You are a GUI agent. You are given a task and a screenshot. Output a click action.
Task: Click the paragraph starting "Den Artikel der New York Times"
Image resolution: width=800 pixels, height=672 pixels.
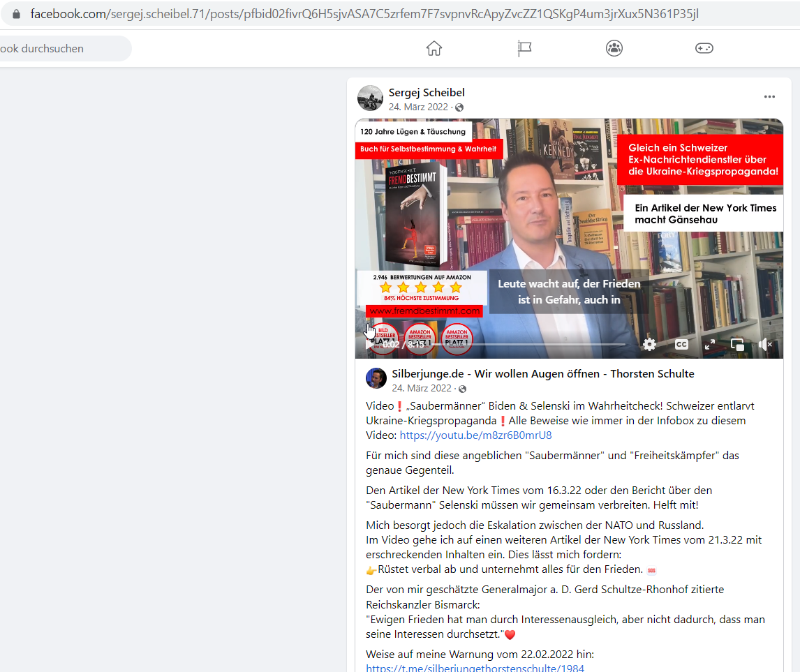539,498
